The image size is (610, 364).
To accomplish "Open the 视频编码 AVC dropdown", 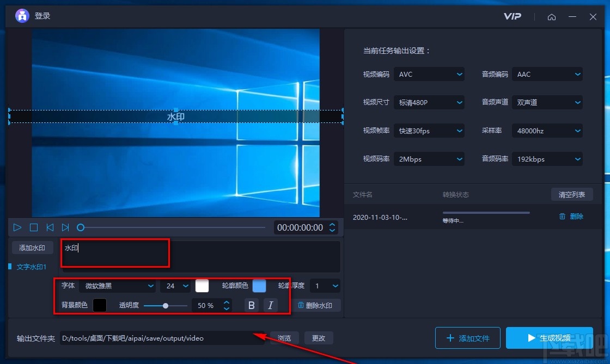I will pyautogui.click(x=429, y=74).
